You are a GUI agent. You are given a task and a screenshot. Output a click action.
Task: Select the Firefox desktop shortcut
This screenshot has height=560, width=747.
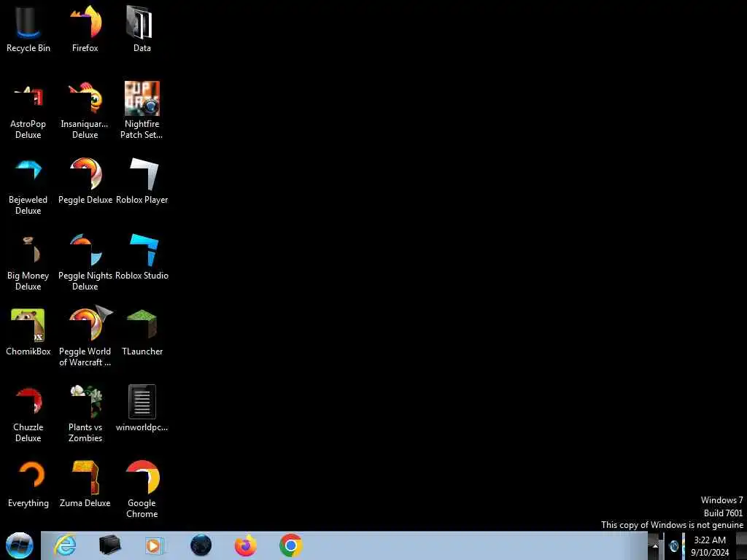pyautogui.click(x=85, y=28)
